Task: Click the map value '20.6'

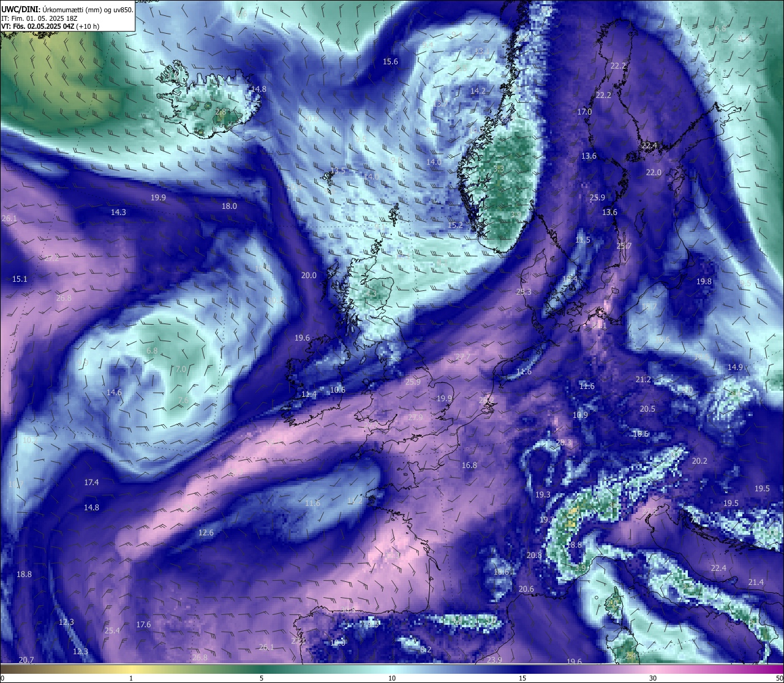Action: 526,589
